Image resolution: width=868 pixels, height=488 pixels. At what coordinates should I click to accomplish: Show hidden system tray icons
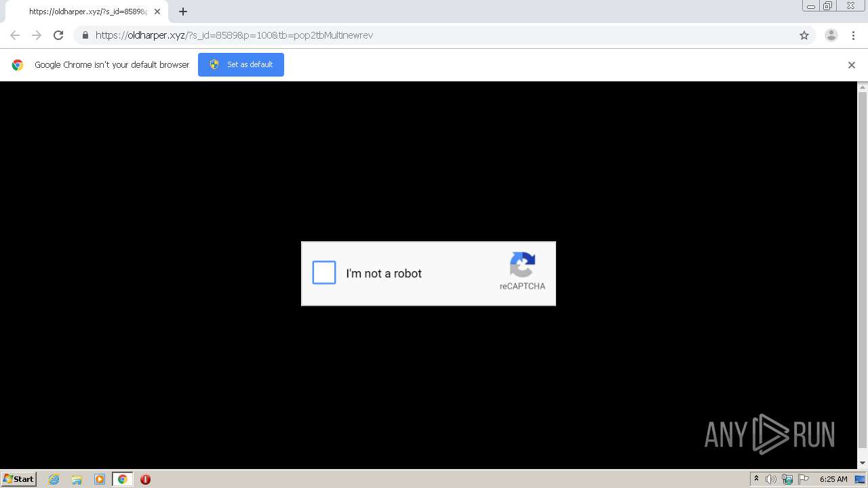[756, 479]
